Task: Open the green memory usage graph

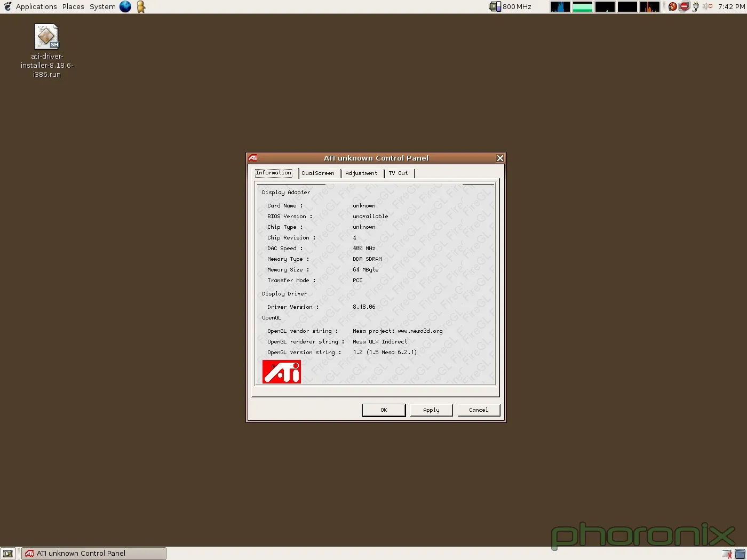Action: coord(583,6)
